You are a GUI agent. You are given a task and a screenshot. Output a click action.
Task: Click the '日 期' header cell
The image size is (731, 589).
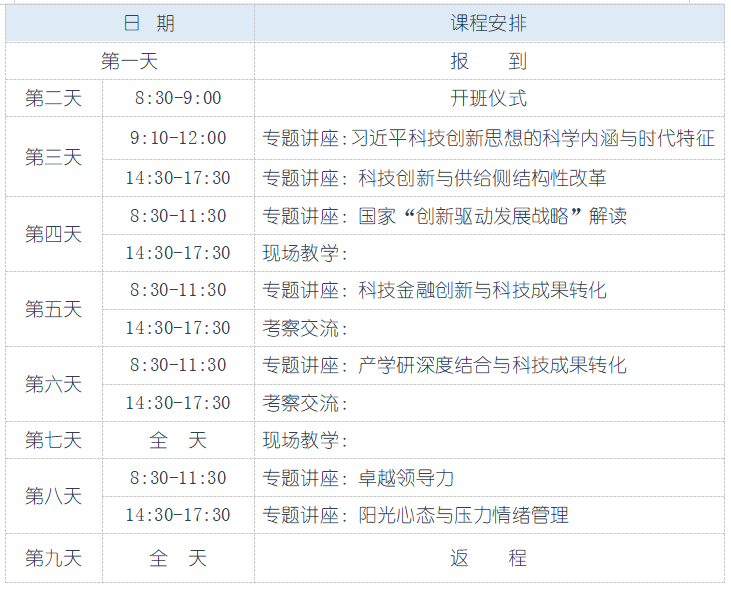[130, 23]
